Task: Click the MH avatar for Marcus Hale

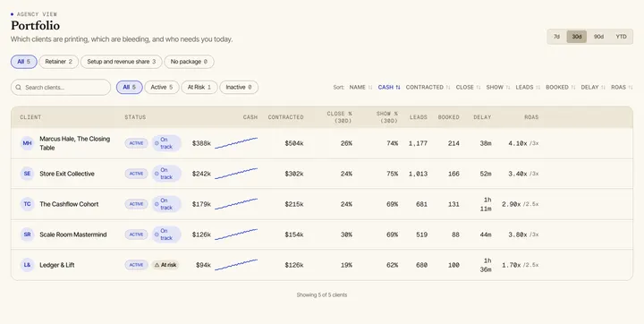Action: tap(27, 143)
